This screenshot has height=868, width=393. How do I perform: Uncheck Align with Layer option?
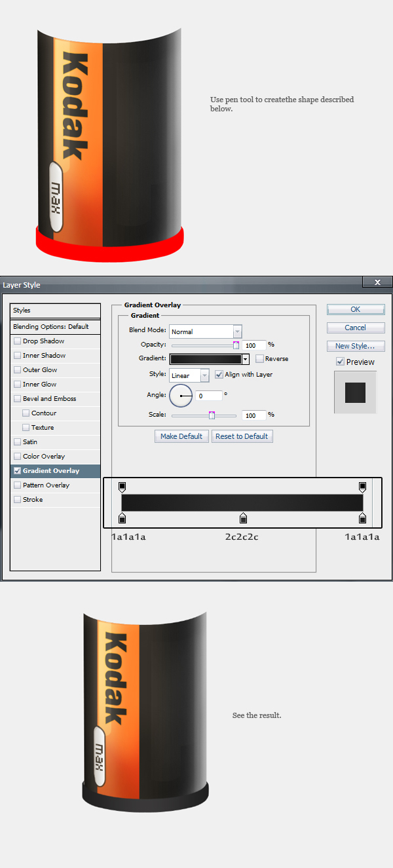[219, 375]
